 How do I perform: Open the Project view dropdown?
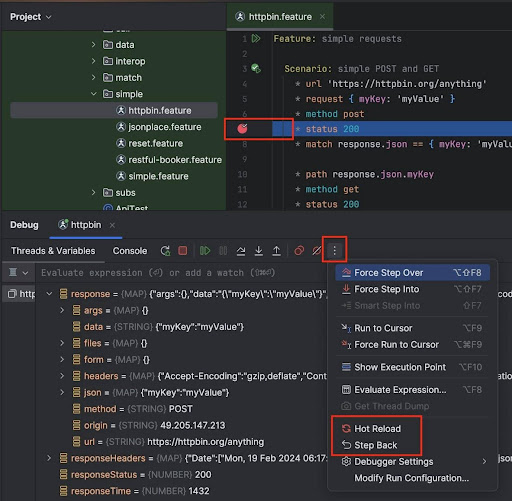tap(31, 17)
